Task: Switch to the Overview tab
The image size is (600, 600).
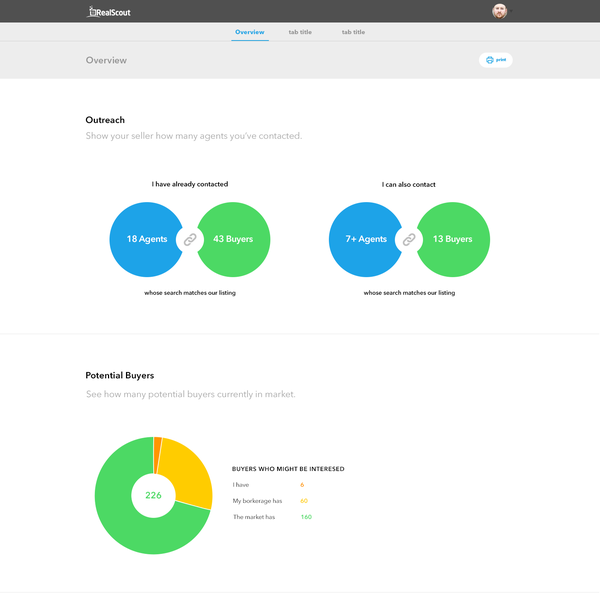Action: [249, 32]
